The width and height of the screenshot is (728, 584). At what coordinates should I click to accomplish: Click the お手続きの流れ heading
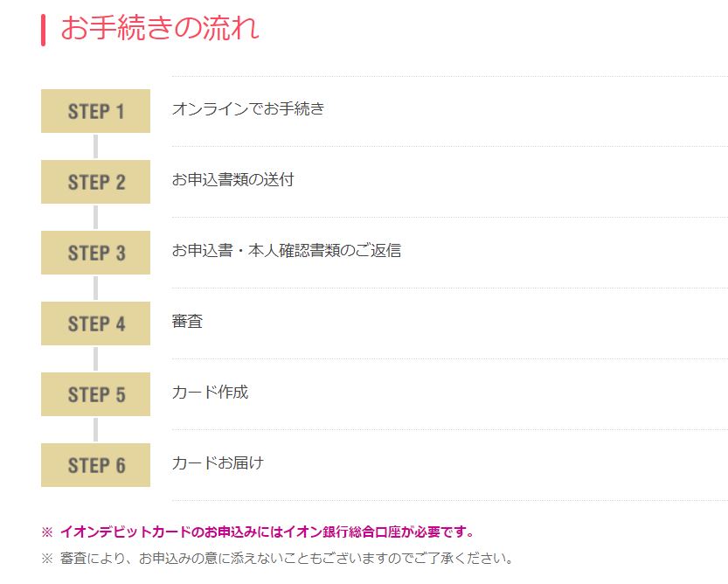(160, 28)
